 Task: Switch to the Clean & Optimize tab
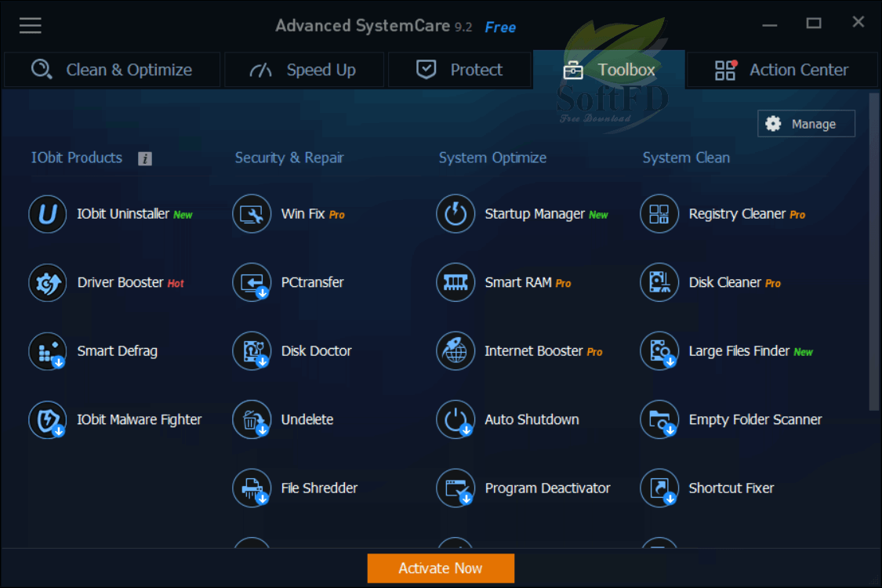pyautogui.click(x=112, y=70)
